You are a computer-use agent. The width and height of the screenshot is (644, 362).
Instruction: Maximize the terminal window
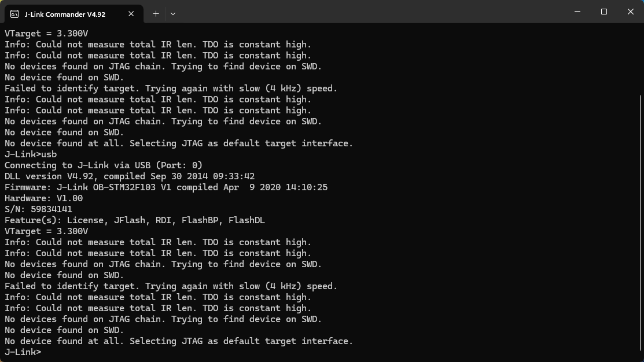click(x=603, y=12)
